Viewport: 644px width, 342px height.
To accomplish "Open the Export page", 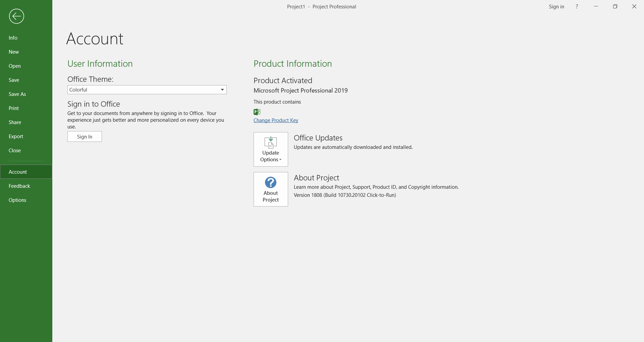I will point(26,136).
